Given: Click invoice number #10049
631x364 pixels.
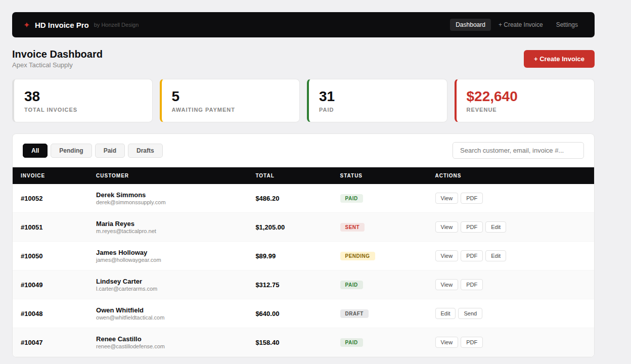Looking at the screenshot, I should [32, 285].
